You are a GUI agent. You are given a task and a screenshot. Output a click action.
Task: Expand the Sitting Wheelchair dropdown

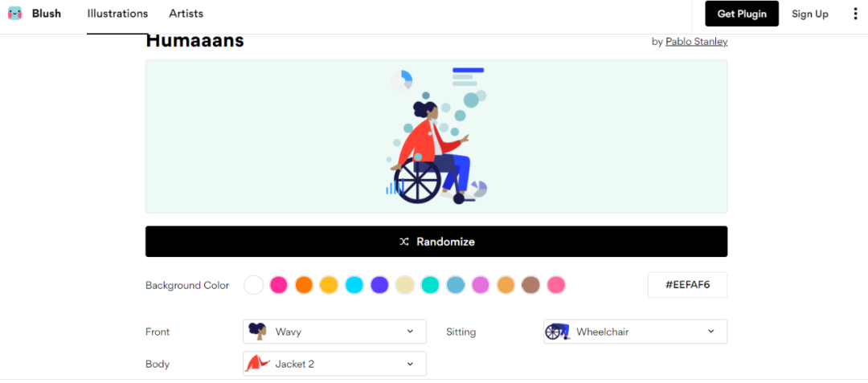point(636,332)
